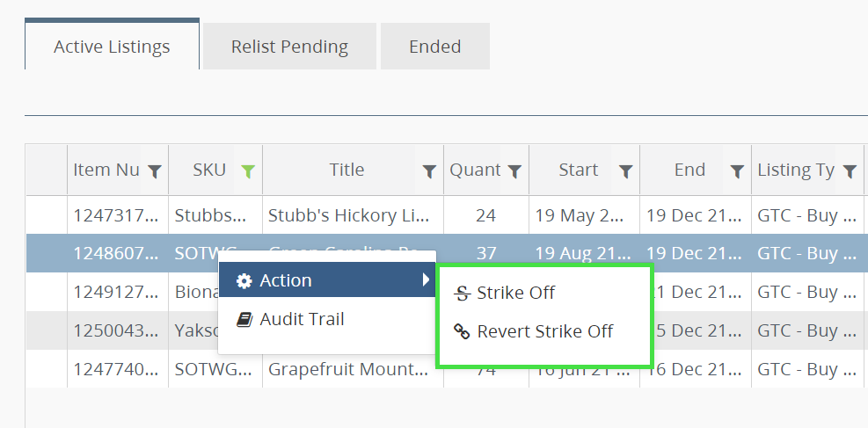The width and height of the screenshot is (868, 428).
Task: Choose Revert Strike Off option
Action: [x=544, y=332]
